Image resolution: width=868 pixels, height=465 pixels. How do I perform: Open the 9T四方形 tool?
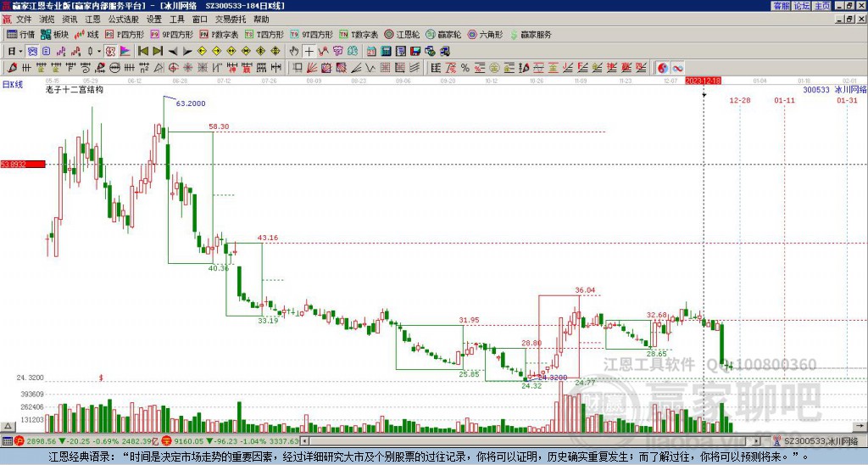pyautogui.click(x=312, y=34)
